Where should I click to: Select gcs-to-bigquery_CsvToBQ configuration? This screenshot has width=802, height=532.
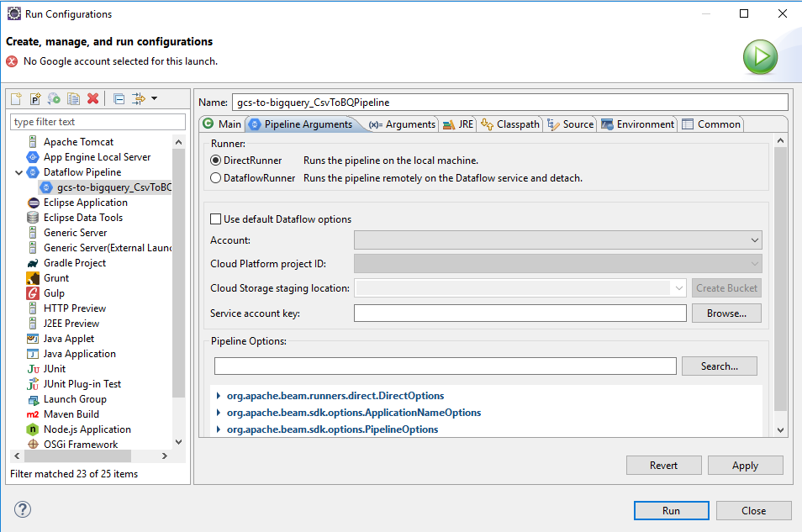tap(105, 187)
